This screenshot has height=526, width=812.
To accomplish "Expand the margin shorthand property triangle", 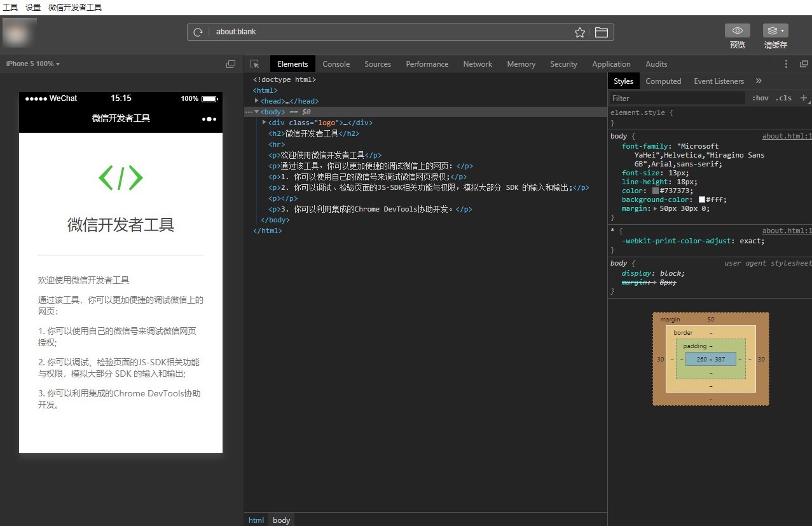I will coord(656,208).
